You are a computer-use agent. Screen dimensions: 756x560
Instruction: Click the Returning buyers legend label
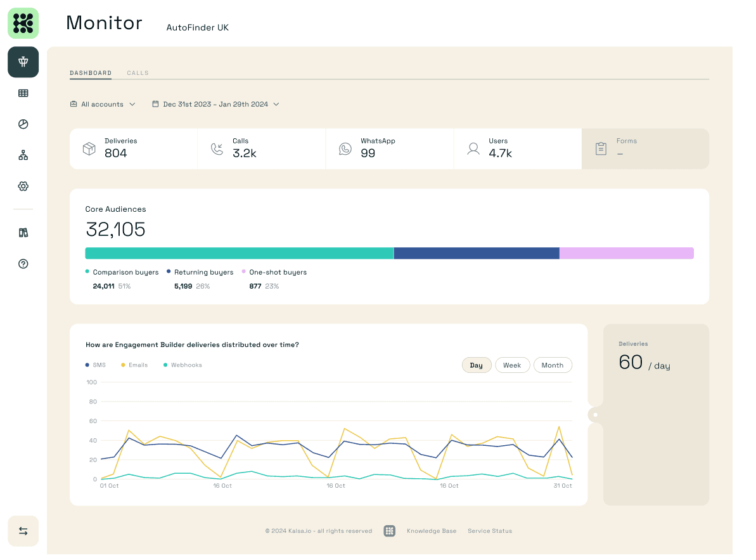tap(203, 272)
